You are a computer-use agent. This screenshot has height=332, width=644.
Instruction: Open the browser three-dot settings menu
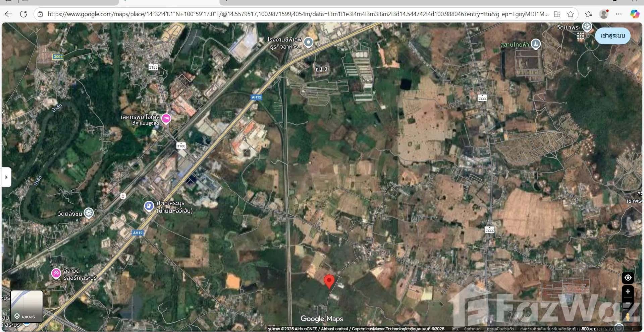619,14
